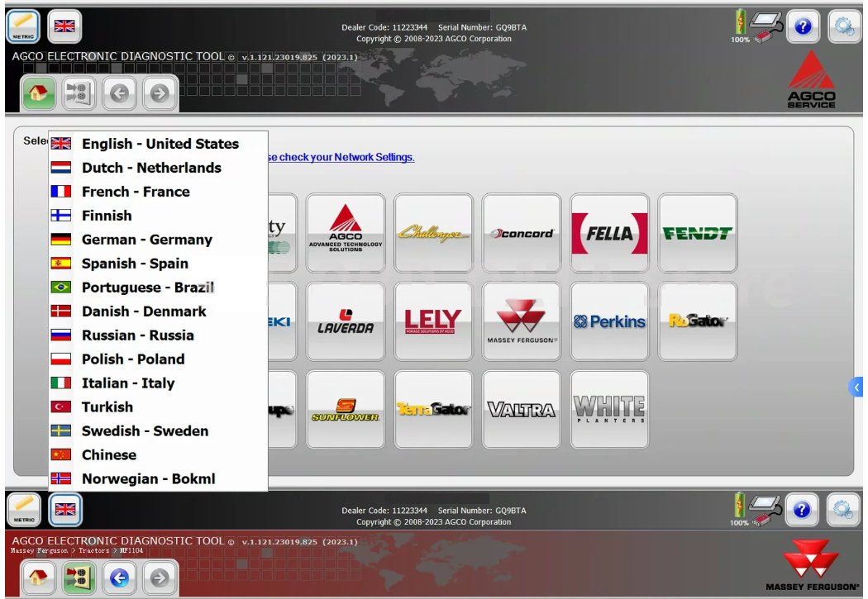Open language flag dropdown in top header
The height and width of the screenshot is (599, 868).
coord(64,26)
